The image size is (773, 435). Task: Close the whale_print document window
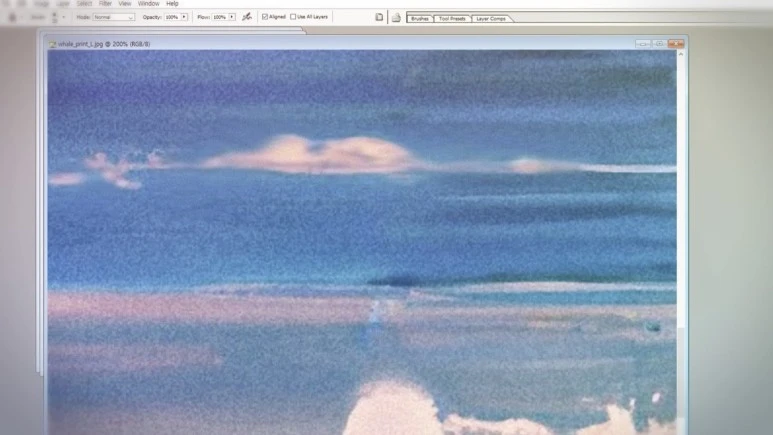click(676, 44)
